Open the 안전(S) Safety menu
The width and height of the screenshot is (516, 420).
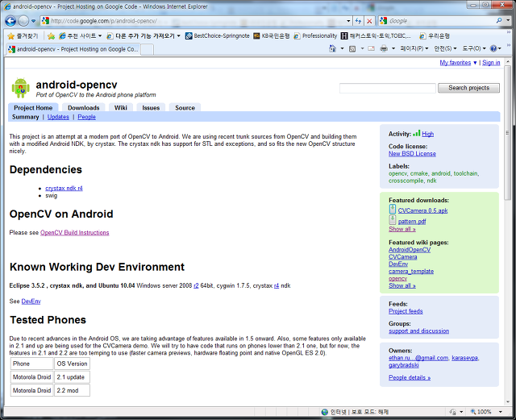click(x=445, y=48)
